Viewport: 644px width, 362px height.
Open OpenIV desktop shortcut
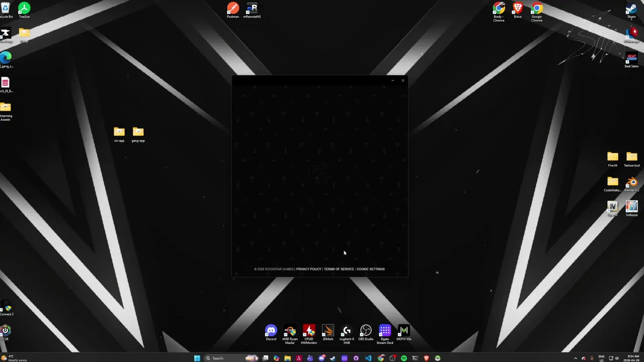tap(612, 208)
